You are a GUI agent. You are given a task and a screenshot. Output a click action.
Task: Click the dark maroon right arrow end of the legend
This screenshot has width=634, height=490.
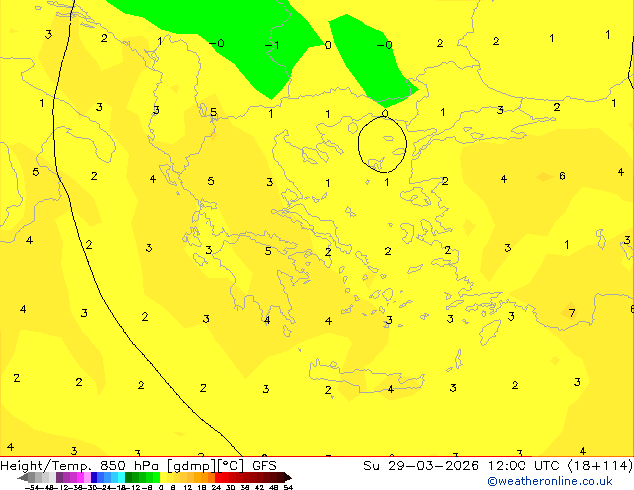coord(288,477)
